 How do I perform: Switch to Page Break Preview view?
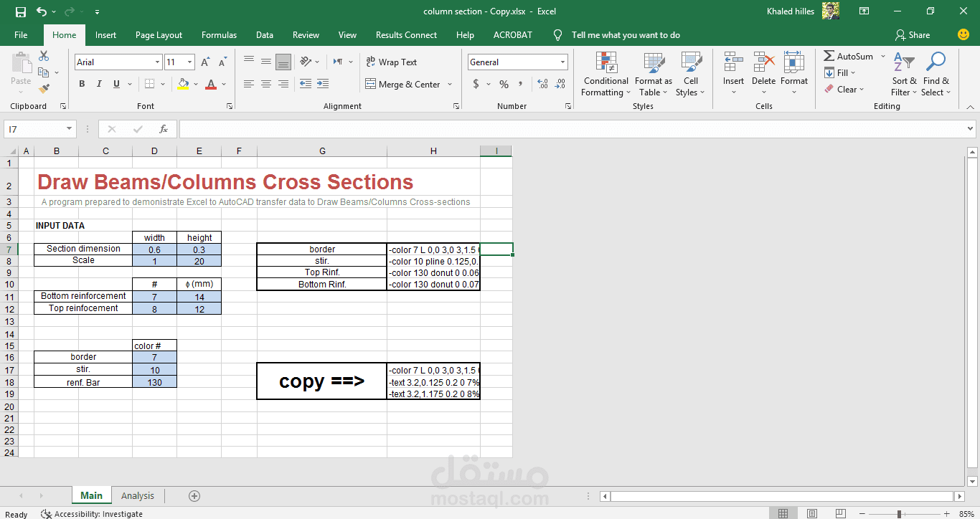pyautogui.click(x=840, y=513)
